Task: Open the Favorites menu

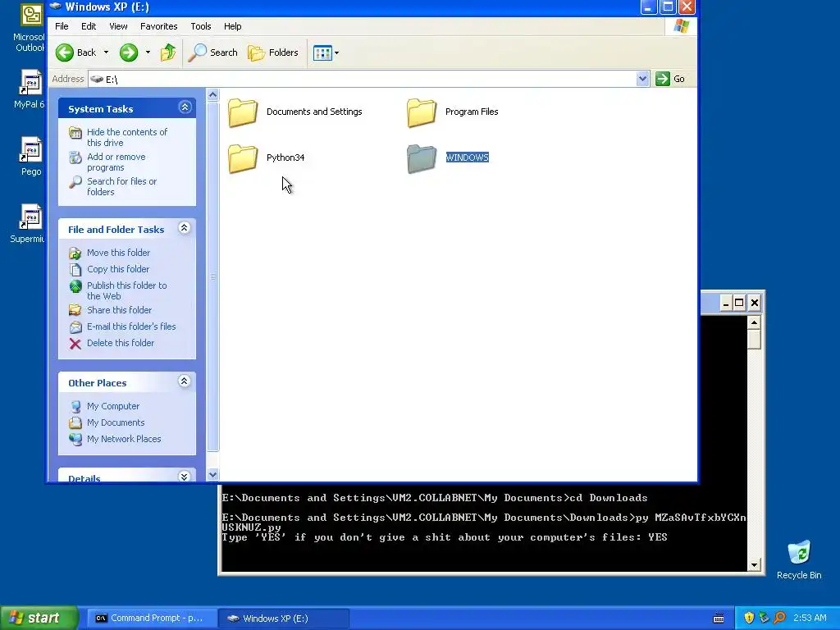Action: [x=158, y=26]
